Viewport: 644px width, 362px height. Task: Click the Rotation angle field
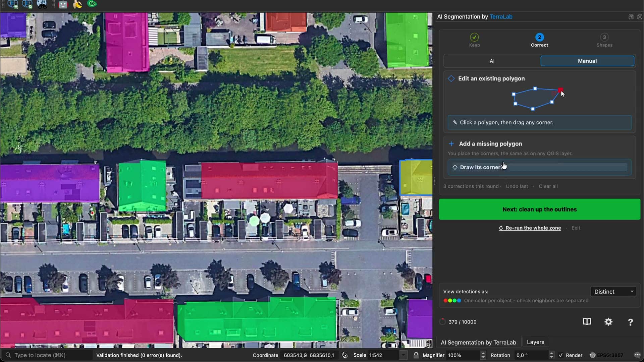tap(531, 355)
